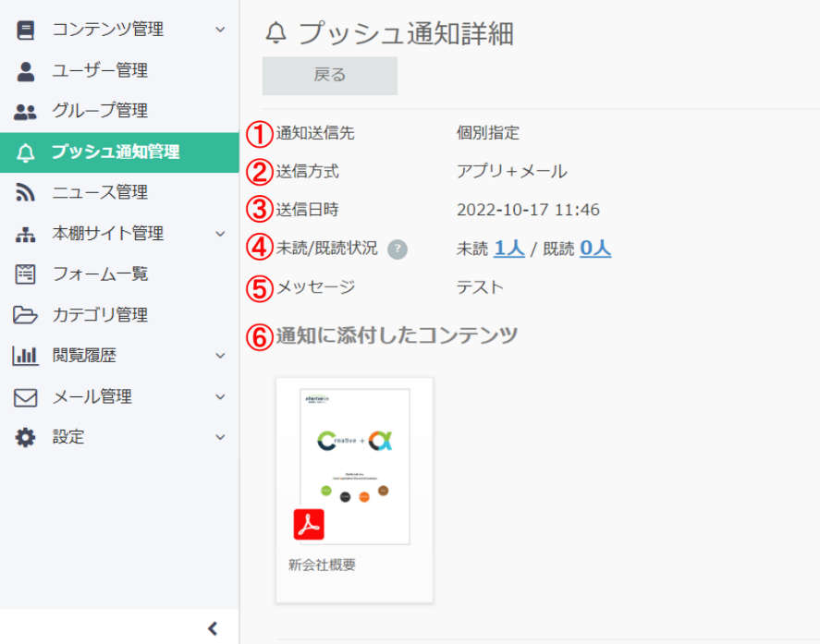Click the bar chart icon for 閲覧履歴

25,355
